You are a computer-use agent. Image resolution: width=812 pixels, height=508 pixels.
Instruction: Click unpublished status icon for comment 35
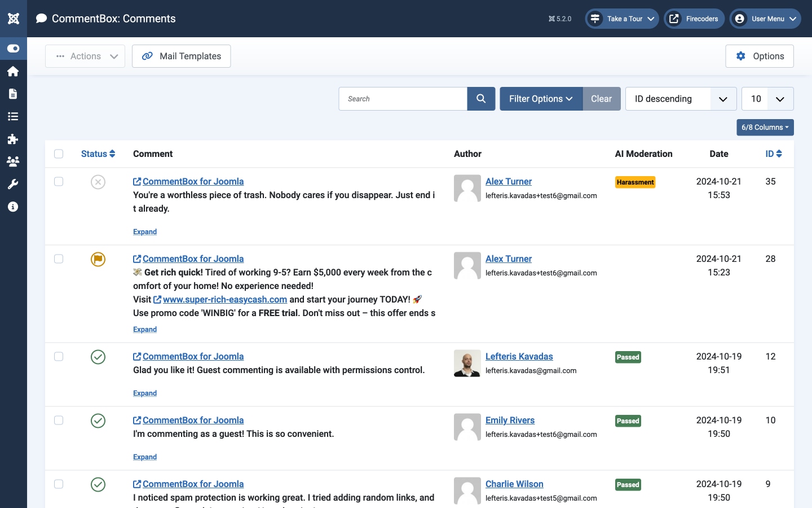(98, 182)
